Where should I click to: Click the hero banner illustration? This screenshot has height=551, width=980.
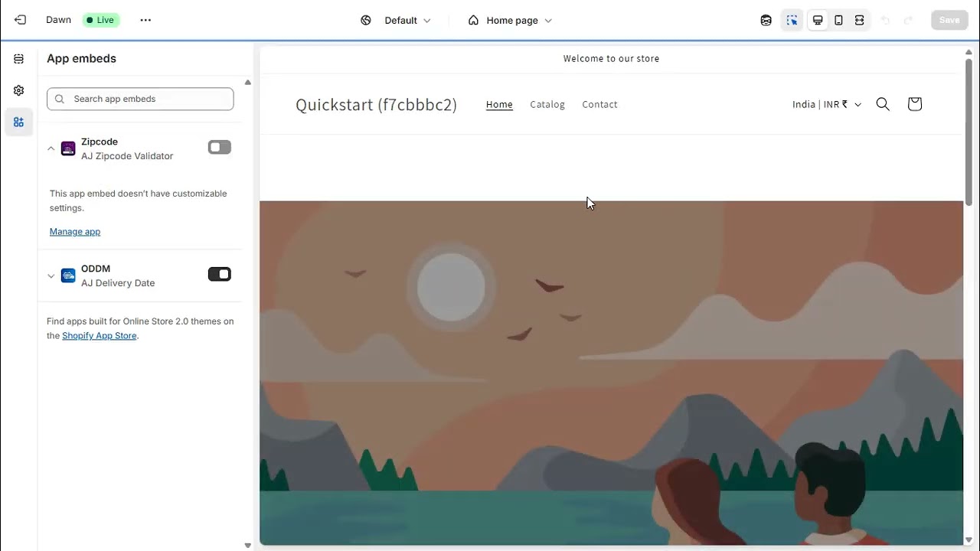tap(611, 373)
